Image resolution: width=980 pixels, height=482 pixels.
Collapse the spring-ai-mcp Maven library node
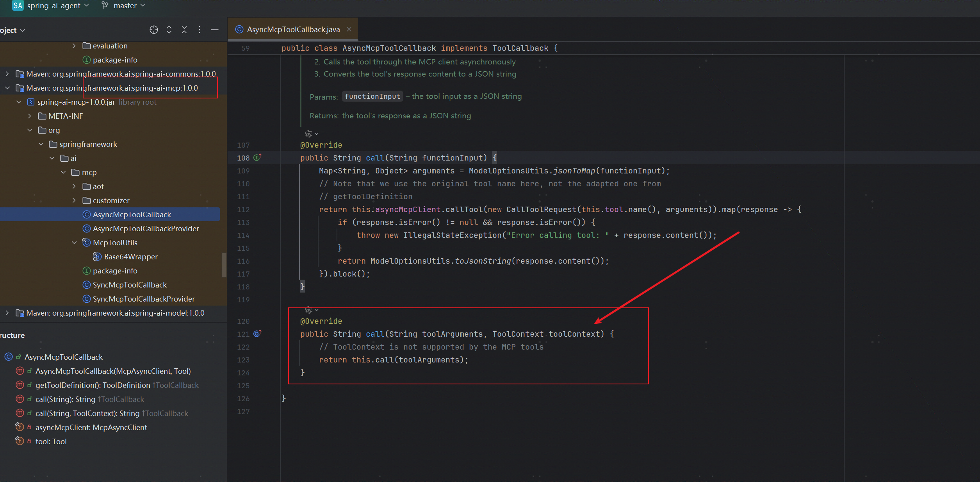click(x=7, y=88)
